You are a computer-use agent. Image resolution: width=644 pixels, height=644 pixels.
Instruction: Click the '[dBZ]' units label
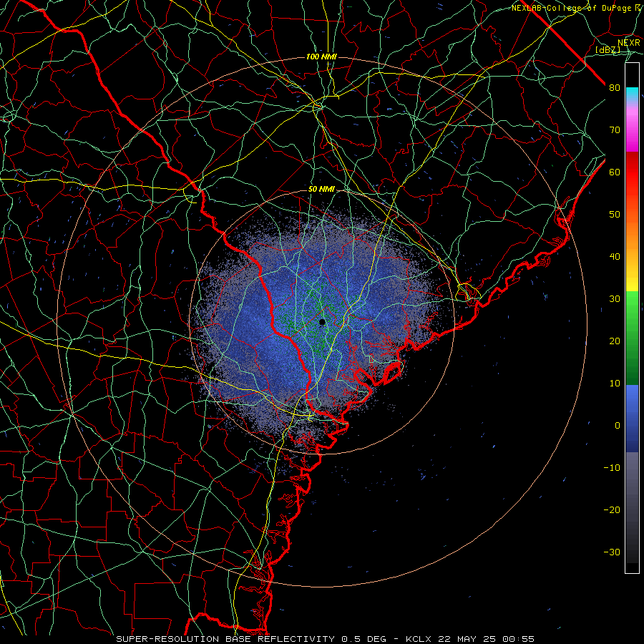608,50
